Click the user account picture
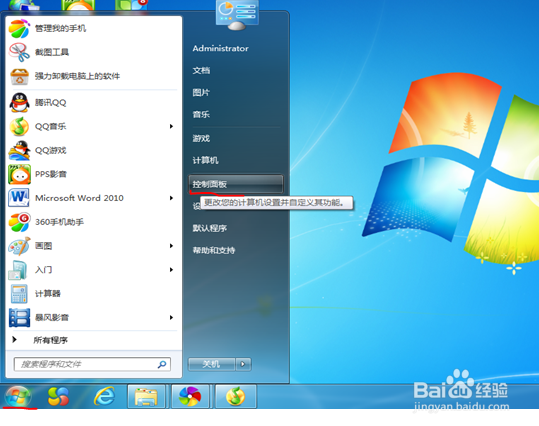The width and height of the screenshot is (539, 426). (237, 14)
